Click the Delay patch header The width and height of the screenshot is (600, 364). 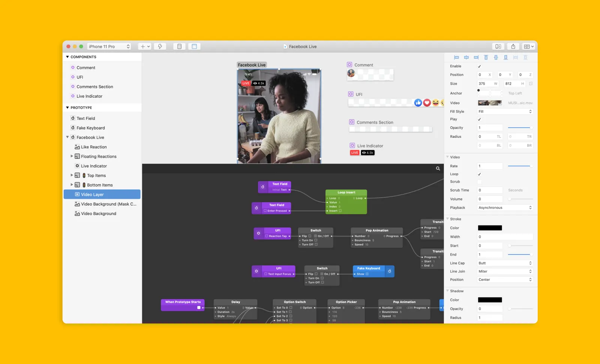click(x=235, y=302)
